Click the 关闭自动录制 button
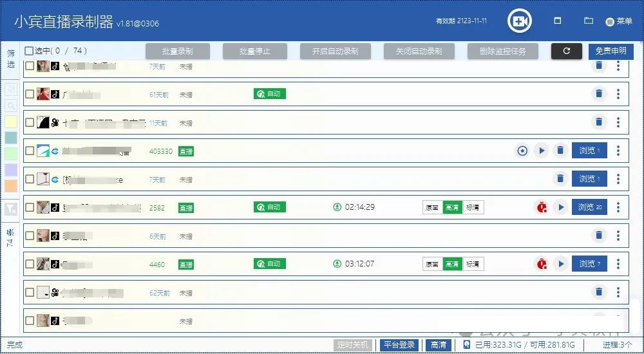The width and height of the screenshot is (644, 354). (419, 51)
